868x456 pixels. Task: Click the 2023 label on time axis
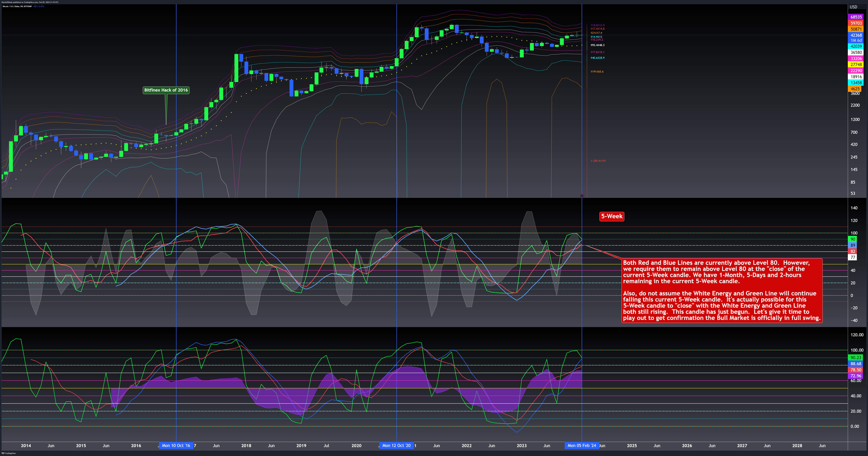(522, 446)
